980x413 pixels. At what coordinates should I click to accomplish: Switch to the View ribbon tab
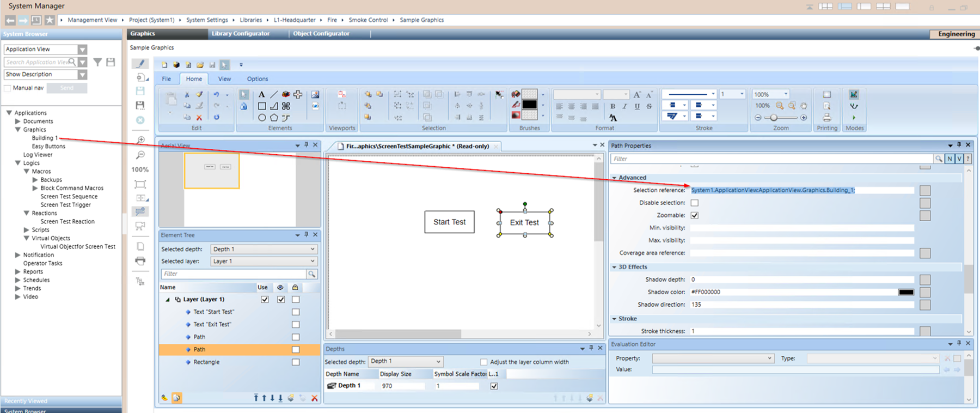pos(224,79)
